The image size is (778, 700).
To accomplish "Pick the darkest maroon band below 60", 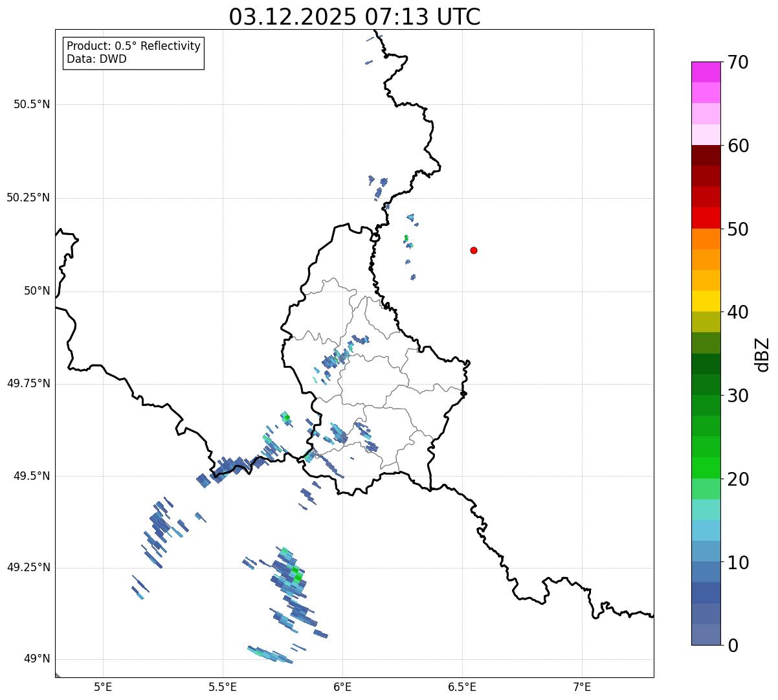I will tap(706, 155).
